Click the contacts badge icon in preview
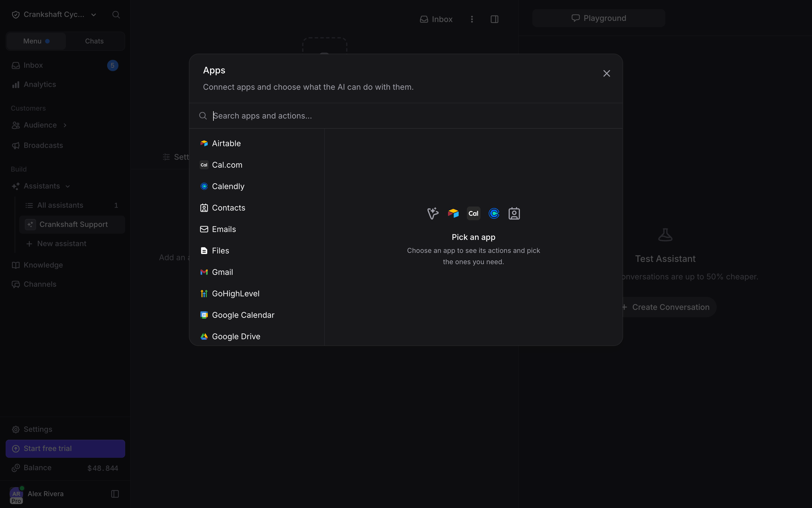This screenshot has width=812, height=508. 514,213
